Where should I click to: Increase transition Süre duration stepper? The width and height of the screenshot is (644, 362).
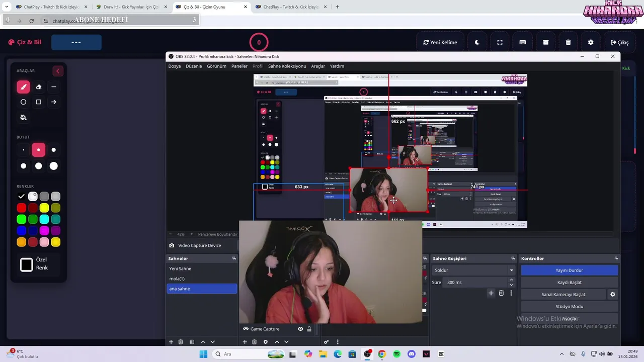512,280
